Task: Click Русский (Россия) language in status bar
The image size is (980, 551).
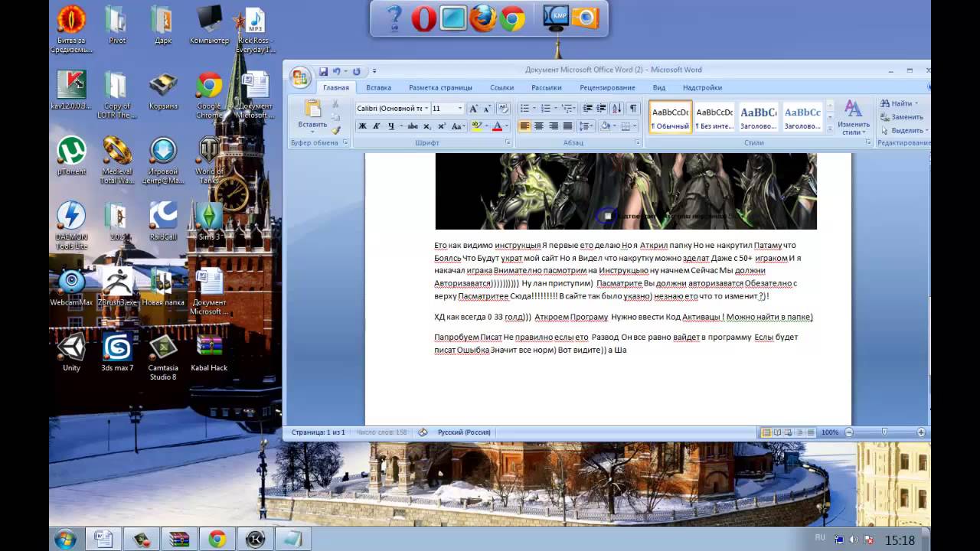Action: coord(464,432)
